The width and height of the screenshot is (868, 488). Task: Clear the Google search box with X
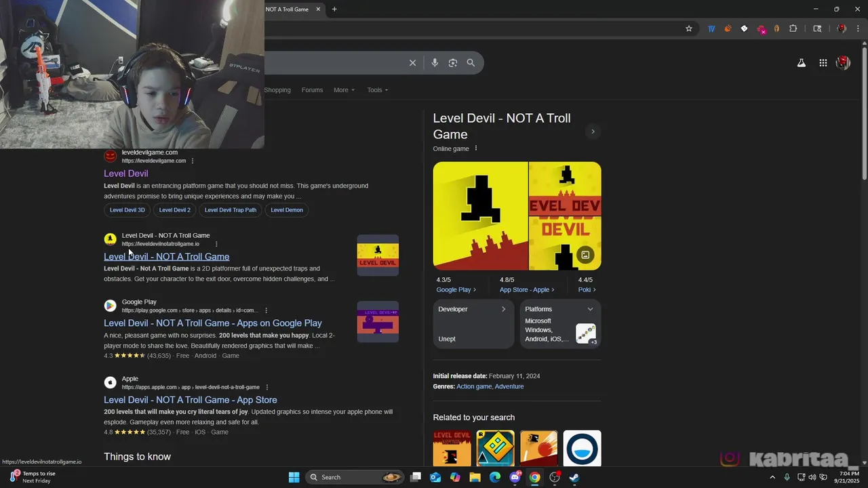coord(412,62)
